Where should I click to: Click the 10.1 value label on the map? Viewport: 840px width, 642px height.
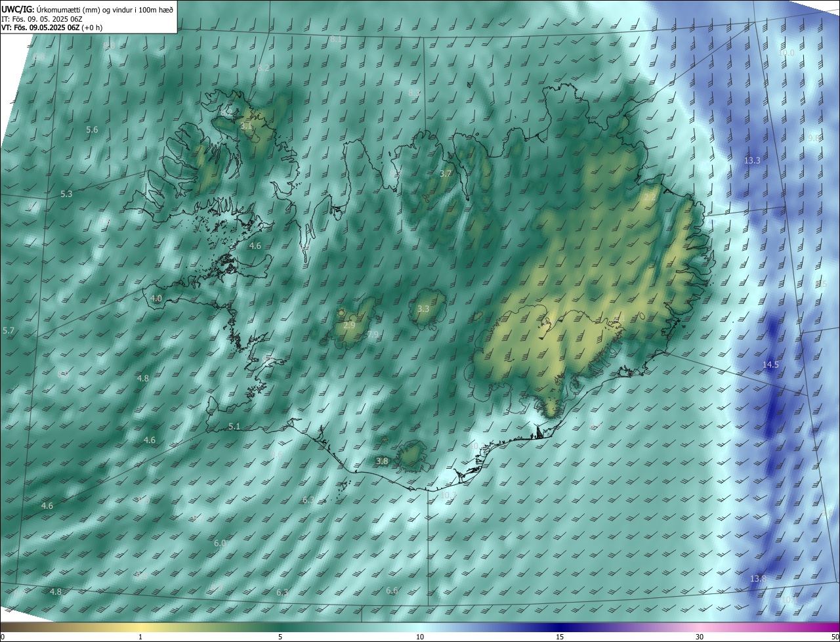point(789,599)
